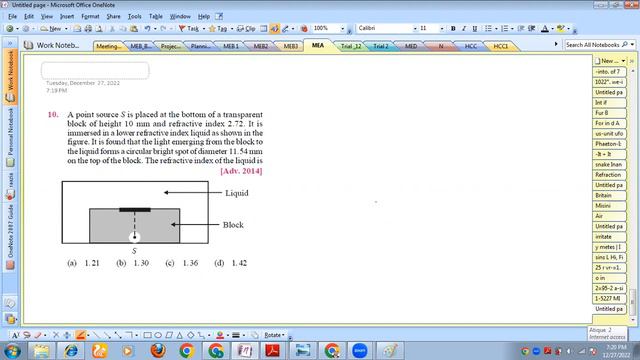Expand the navigation bar chevron
640x360 pixels.
click(x=10, y=43)
